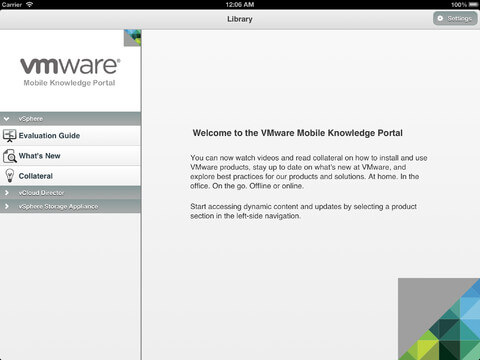This screenshot has width=480, height=360.
Task: Open the Settings button
Action: [455, 18]
